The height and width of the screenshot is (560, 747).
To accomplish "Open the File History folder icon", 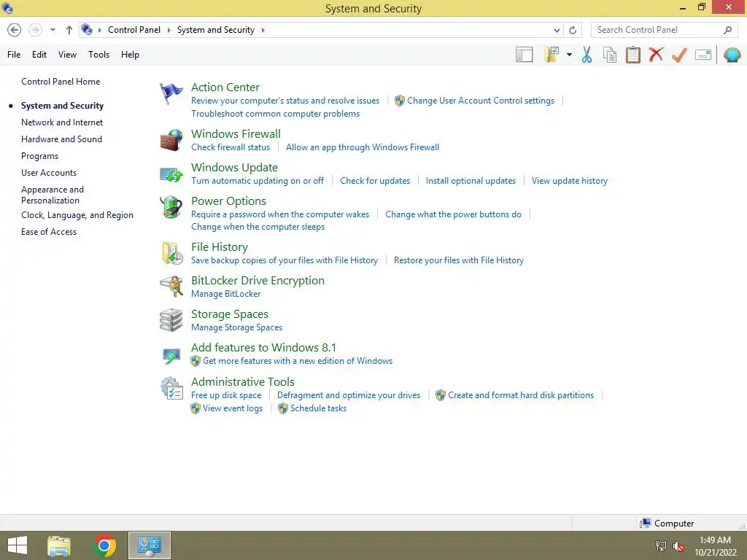I will click(172, 253).
